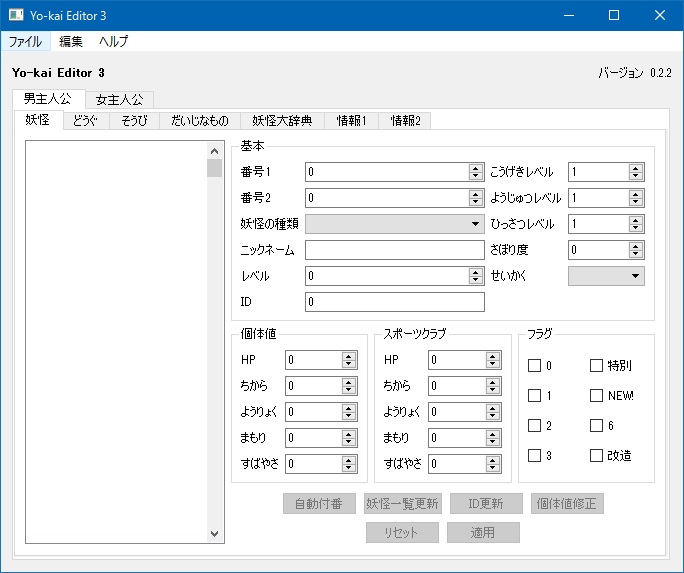Increase スポーツクラブ ようりょく with up arrow

point(492,408)
